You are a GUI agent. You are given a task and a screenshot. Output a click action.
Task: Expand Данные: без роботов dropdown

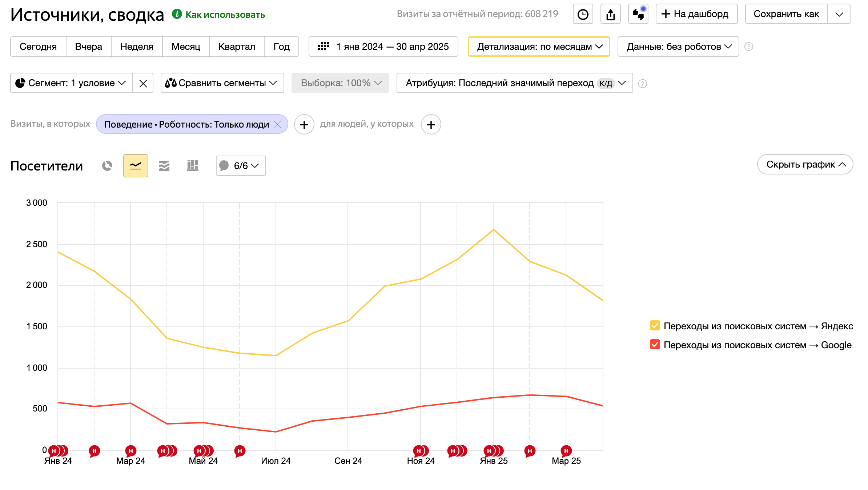[678, 47]
